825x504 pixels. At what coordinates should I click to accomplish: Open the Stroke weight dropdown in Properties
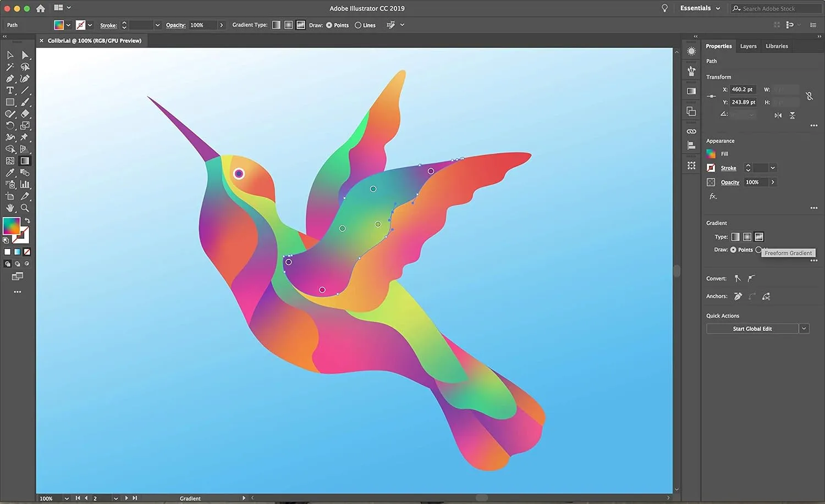(773, 168)
